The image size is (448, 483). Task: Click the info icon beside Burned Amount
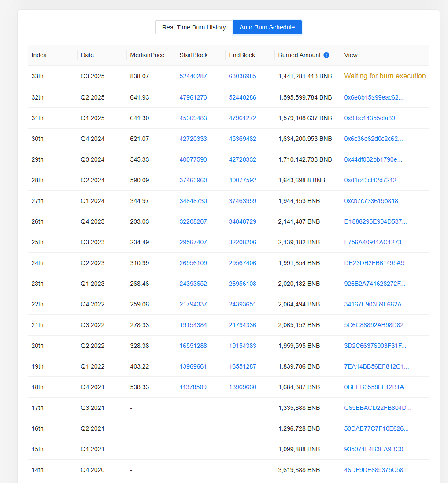pyautogui.click(x=326, y=55)
